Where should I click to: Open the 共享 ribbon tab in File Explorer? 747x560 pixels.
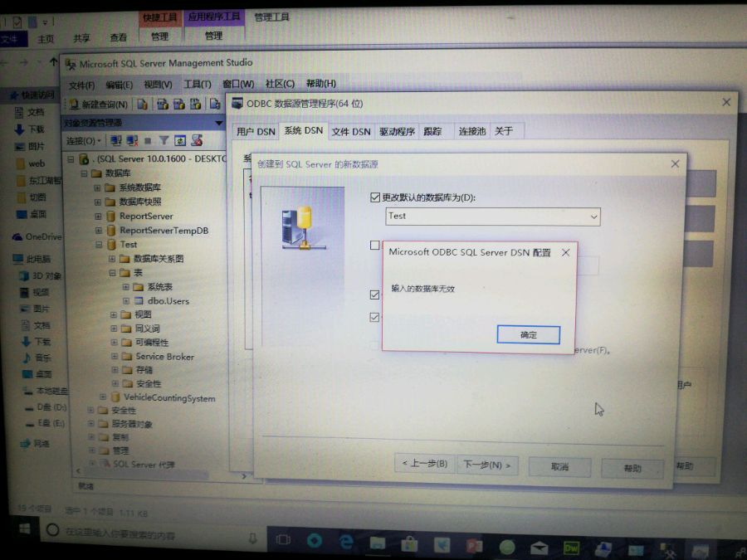[x=81, y=37]
